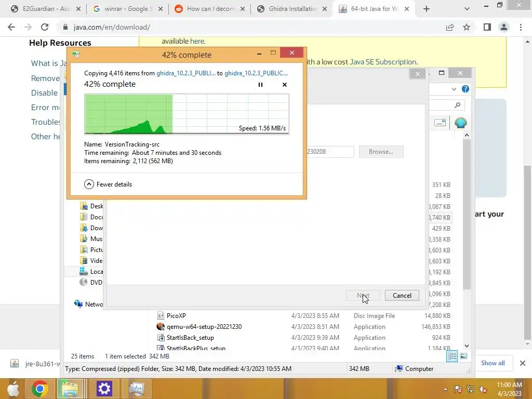The image size is (532, 399).
Task: Collapse copy dialog with Fewer details
Action: click(108, 184)
